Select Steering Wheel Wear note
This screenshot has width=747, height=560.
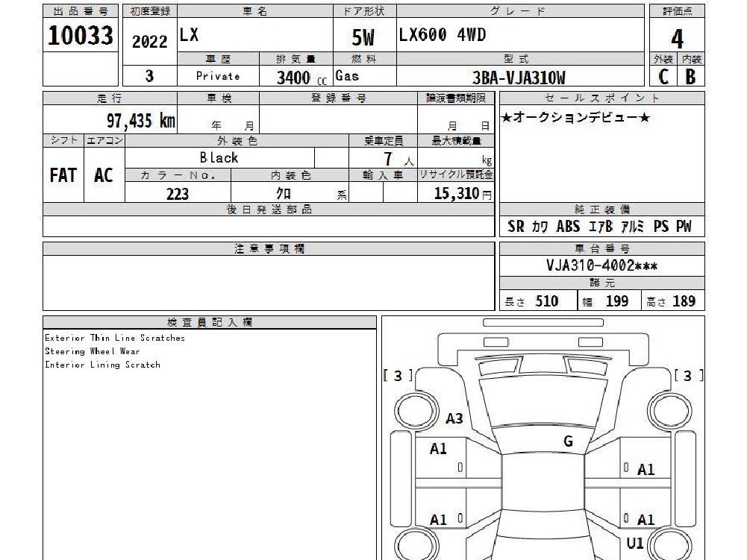pyautogui.click(x=93, y=351)
